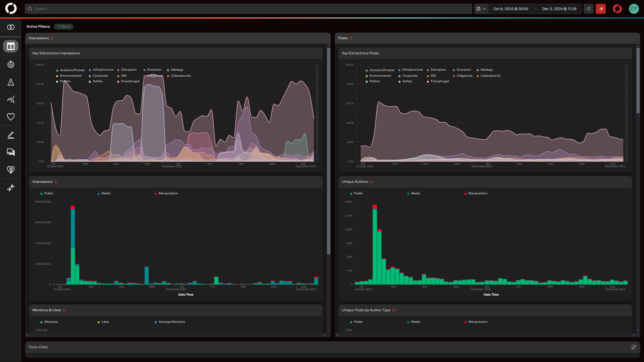This screenshot has height=362, width=644.
Task: Select the dashboard panels sidebar icon
Action: click(11, 46)
